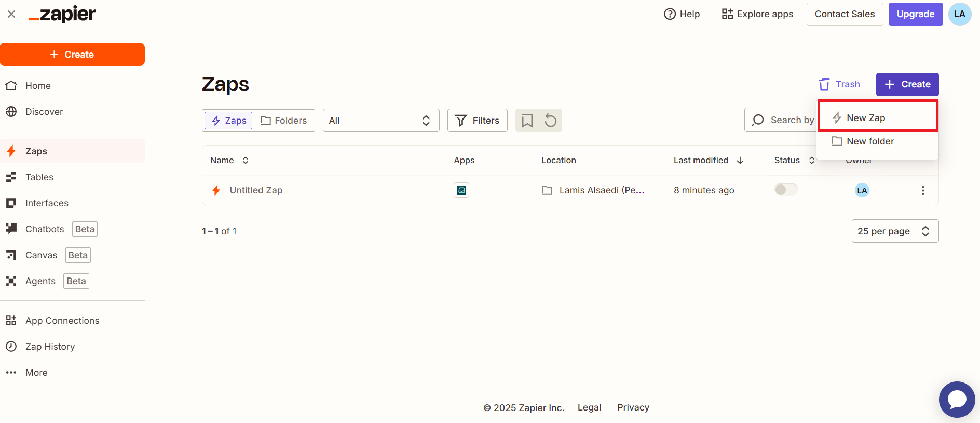Click the Upgrade button
The height and width of the screenshot is (423, 980).
[x=916, y=14]
